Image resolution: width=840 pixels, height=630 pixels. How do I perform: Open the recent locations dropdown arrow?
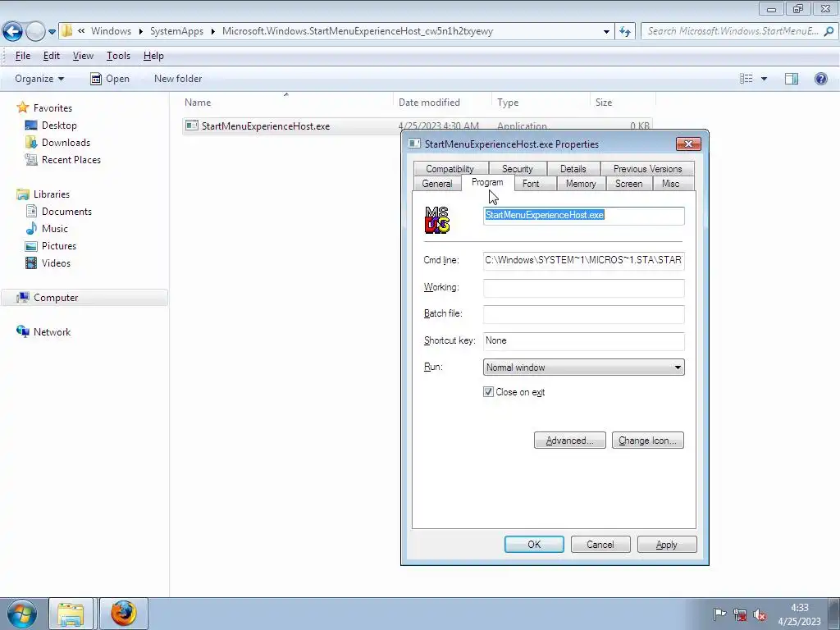point(52,32)
